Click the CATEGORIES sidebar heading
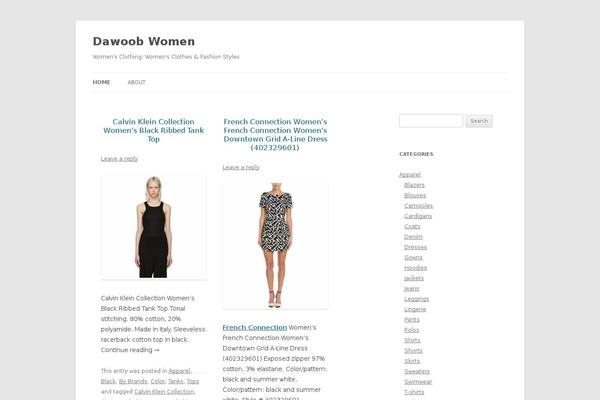This screenshot has height=400, width=600. [x=416, y=154]
